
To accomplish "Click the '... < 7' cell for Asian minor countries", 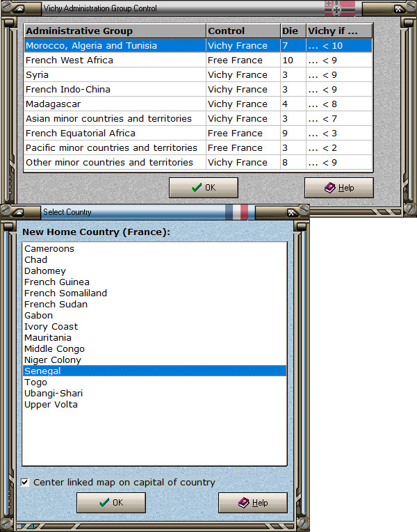I will [339, 118].
